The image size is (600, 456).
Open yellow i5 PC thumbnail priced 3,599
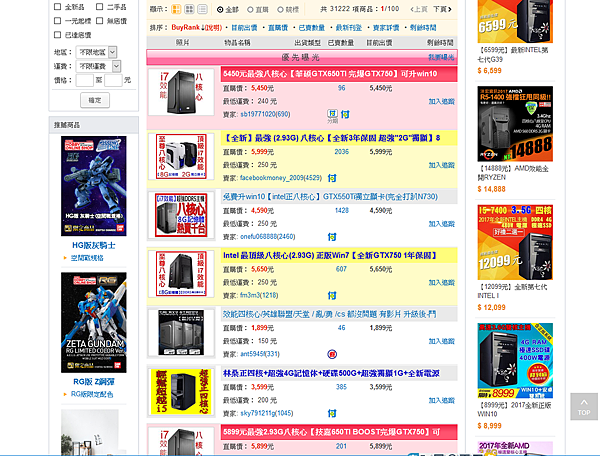(181, 391)
